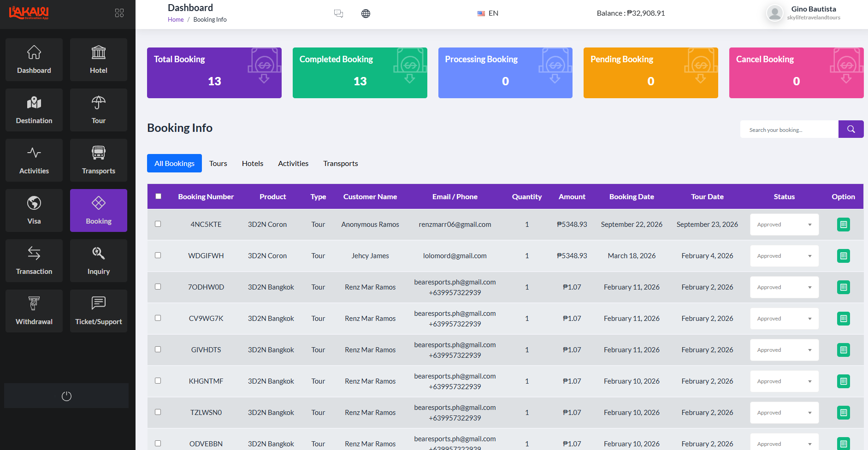Open the Destination sidebar tile

(34, 110)
